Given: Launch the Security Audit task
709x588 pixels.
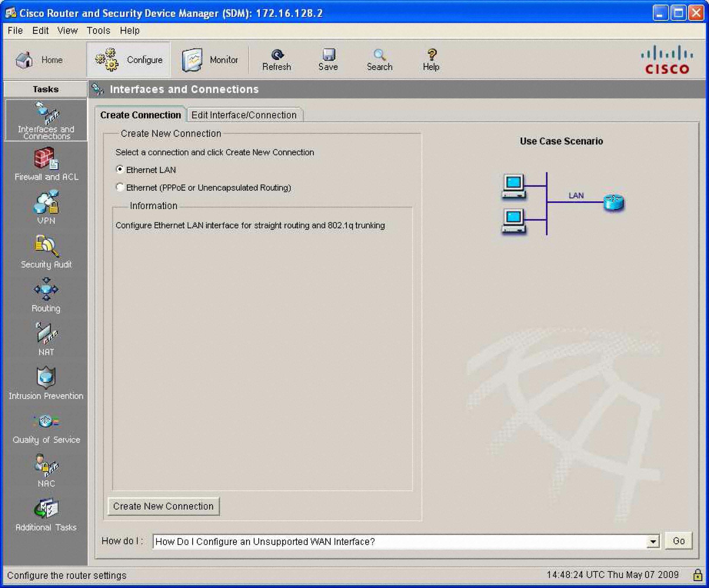Looking at the screenshot, I should point(46,251).
